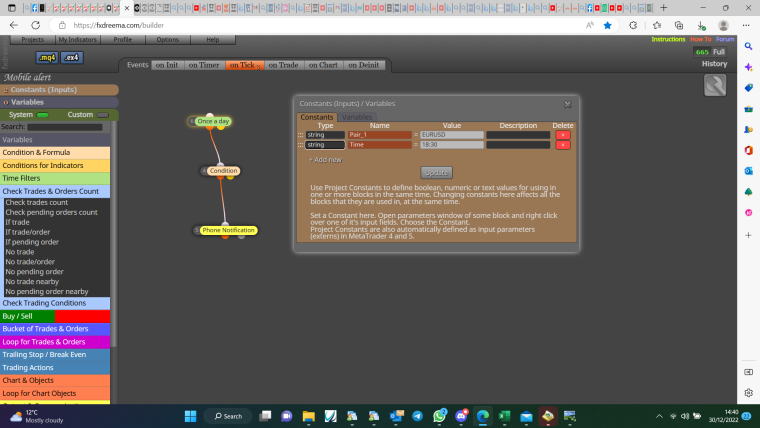Viewport: 760px width, 428px height.
Task: Select the Condition block
Action: [x=223, y=171]
